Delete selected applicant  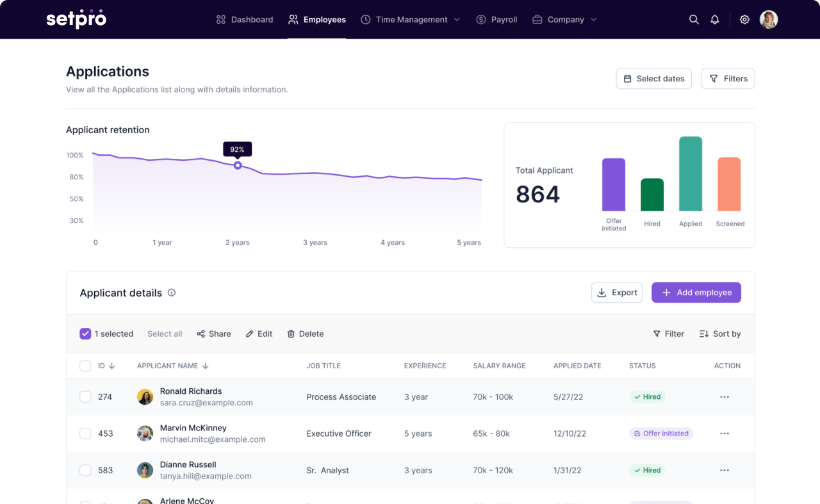[x=306, y=334]
